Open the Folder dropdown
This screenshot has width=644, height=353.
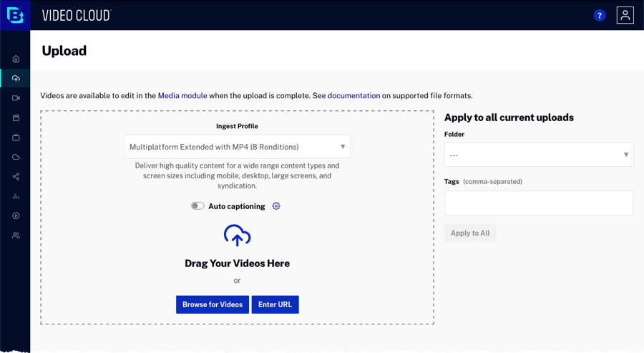(x=538, y=155)
